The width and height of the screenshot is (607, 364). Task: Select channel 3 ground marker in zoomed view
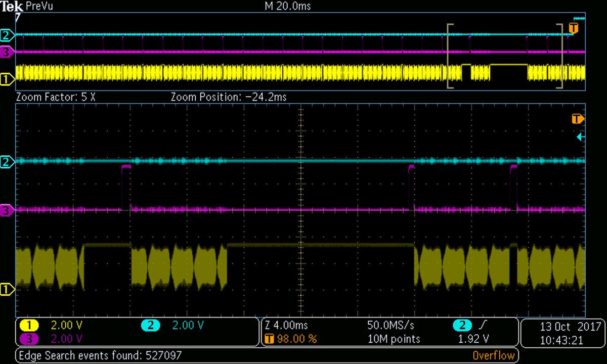pyautogui.click(x=8, y=210)
